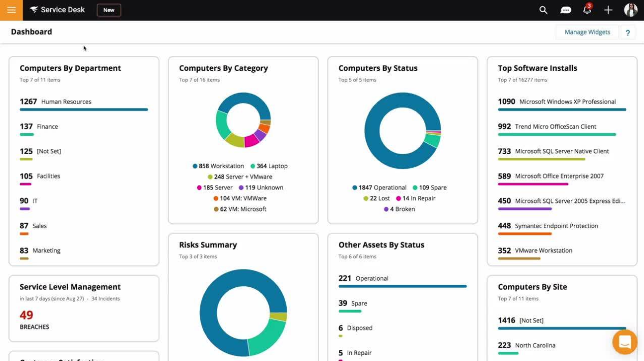Click the 6 Disposed other-assets row
The image size is (644, 361).
click(x=403, y=330)
